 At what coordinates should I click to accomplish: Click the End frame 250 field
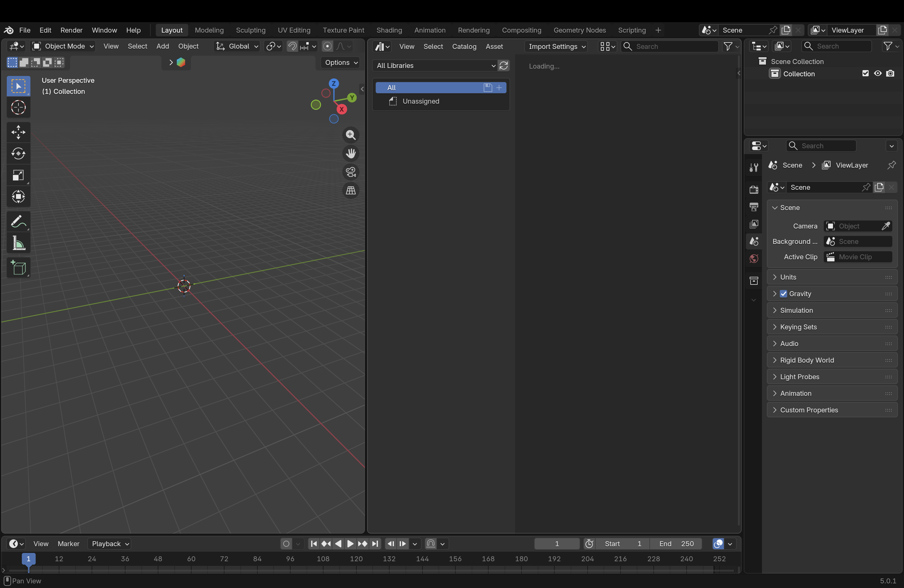(x=676, y=544)
